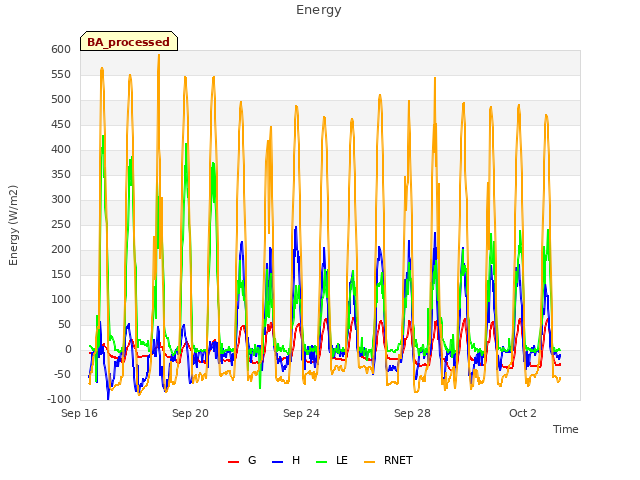Select the G legend label
The height and width of the screenshot is (480, 640).
[x=252, y=460]
